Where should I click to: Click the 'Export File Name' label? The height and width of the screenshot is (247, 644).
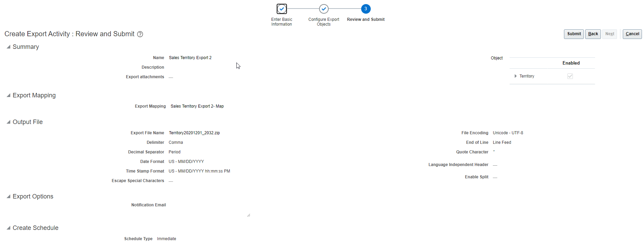pos(147,133)
